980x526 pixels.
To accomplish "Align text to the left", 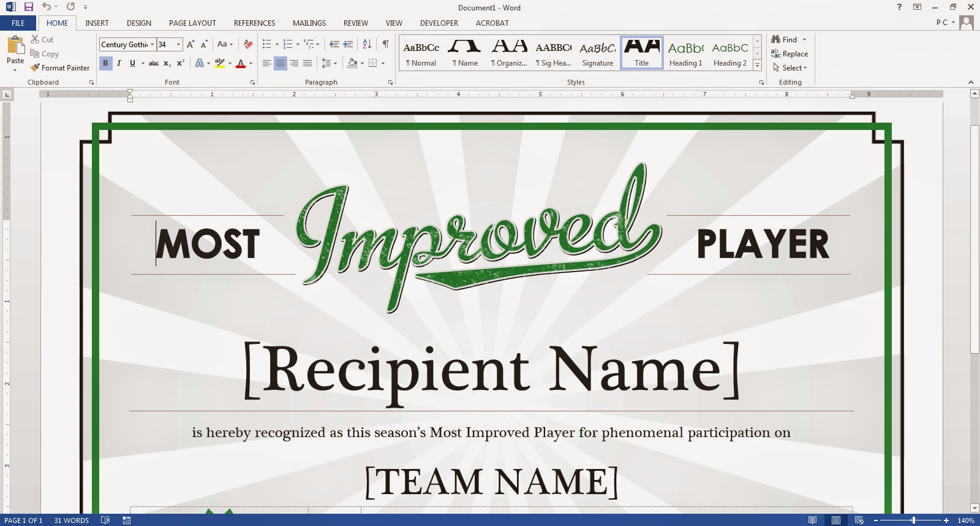I will (x=267, y=63).
